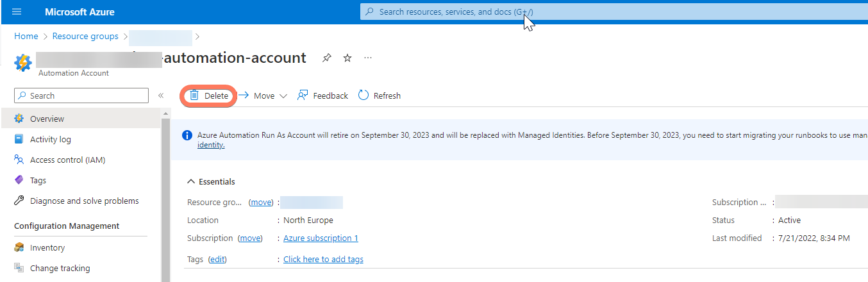
Task: Click the magnifier icon in global search
Action: pos(370,12)
